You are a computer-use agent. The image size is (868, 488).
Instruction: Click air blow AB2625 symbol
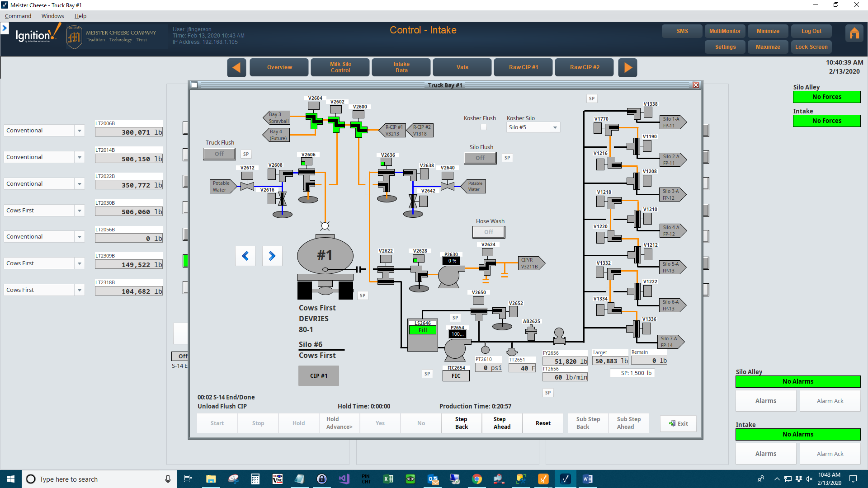531,333
